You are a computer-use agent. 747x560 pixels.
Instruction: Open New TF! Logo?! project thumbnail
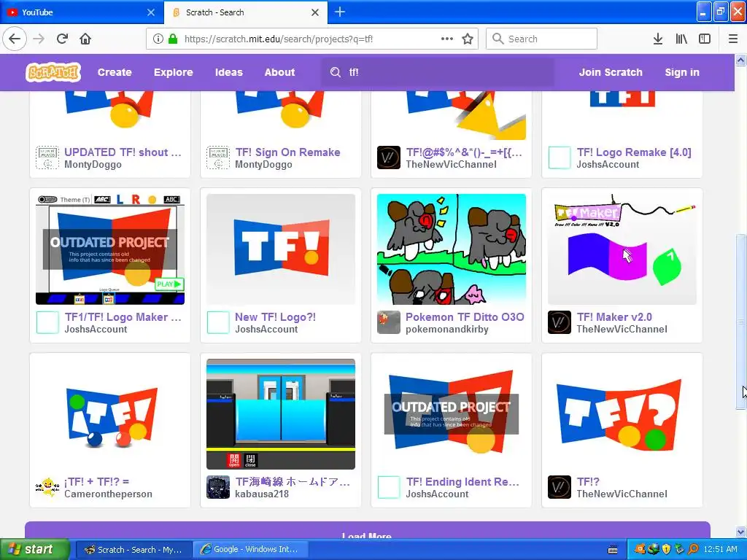coord(281,249)
